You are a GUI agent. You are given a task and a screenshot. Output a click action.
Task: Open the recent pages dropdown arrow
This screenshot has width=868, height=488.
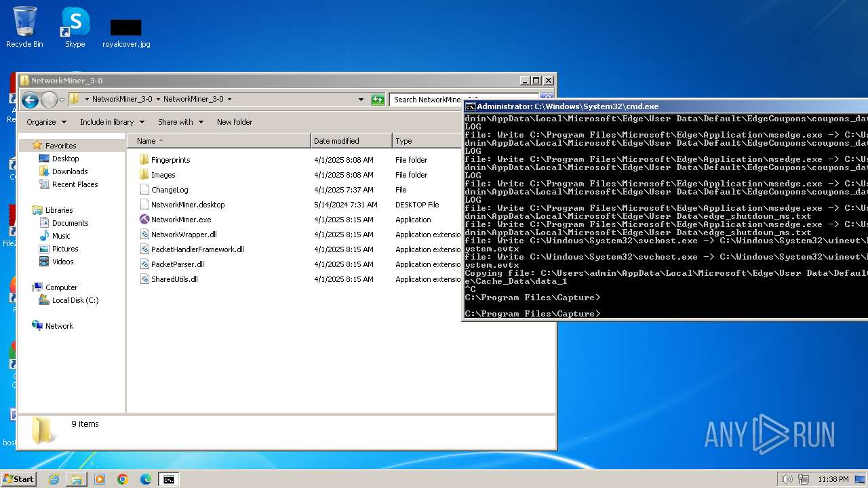(62, 100)
